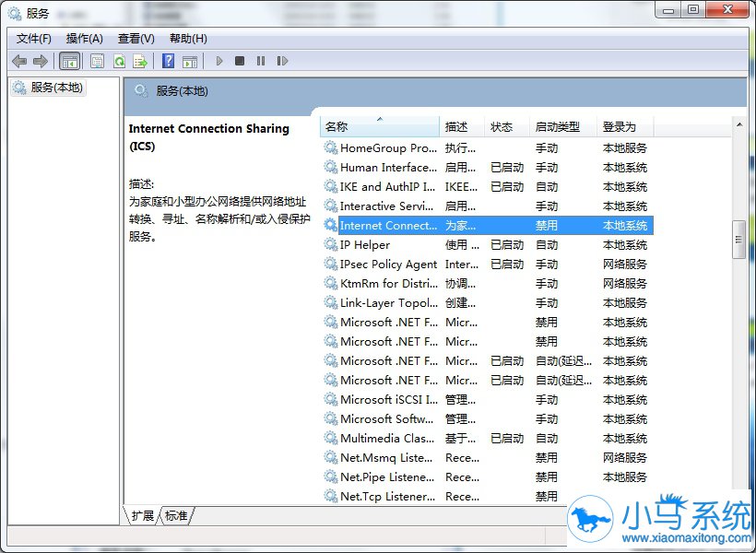
Task: Click the Pause service icon
Action: point(261,61)
